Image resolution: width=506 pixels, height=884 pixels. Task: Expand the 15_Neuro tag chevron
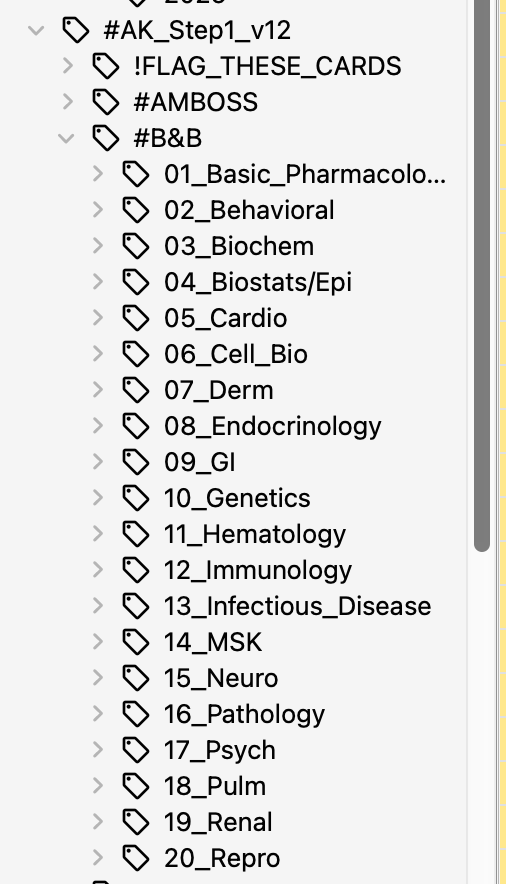click(97, 678)
